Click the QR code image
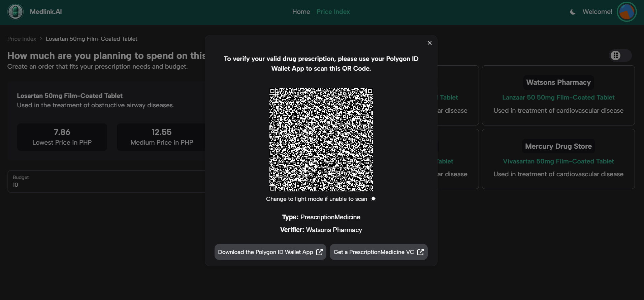Screen dimensions: 644x300 [x=321, y=140]
